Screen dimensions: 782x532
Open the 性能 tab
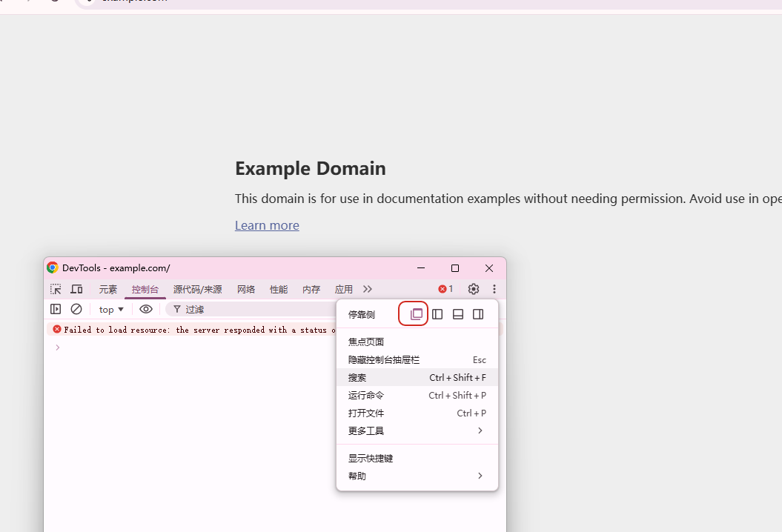(279, 289)
